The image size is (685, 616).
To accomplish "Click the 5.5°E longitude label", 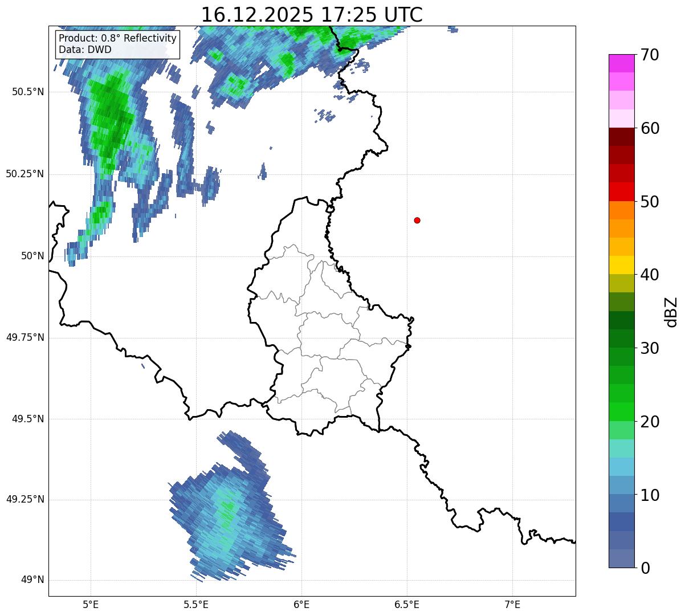I will pos(196,604).
